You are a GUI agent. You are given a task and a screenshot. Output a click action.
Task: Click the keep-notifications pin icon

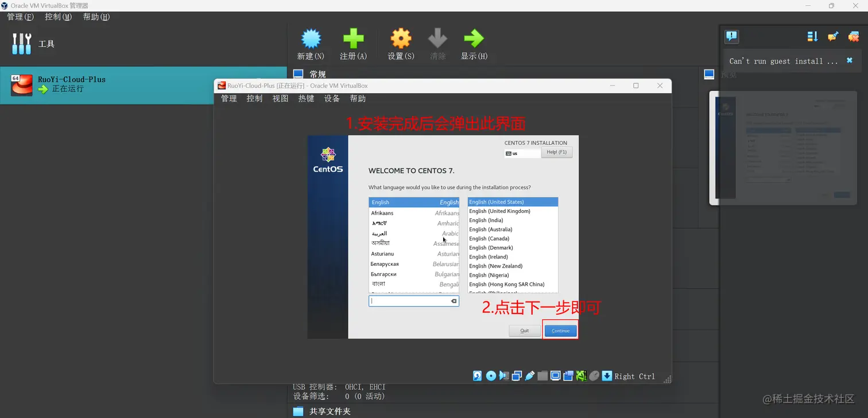834,37
